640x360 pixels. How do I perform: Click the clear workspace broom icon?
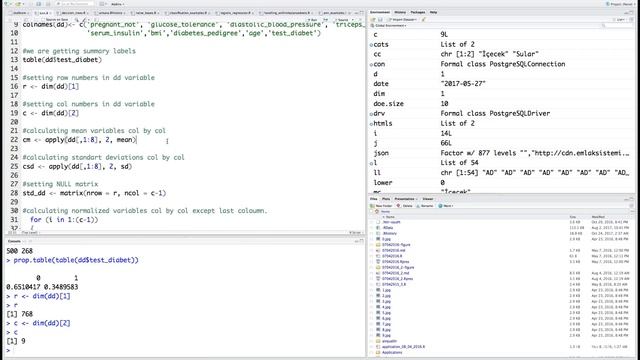tap(424, 19)
